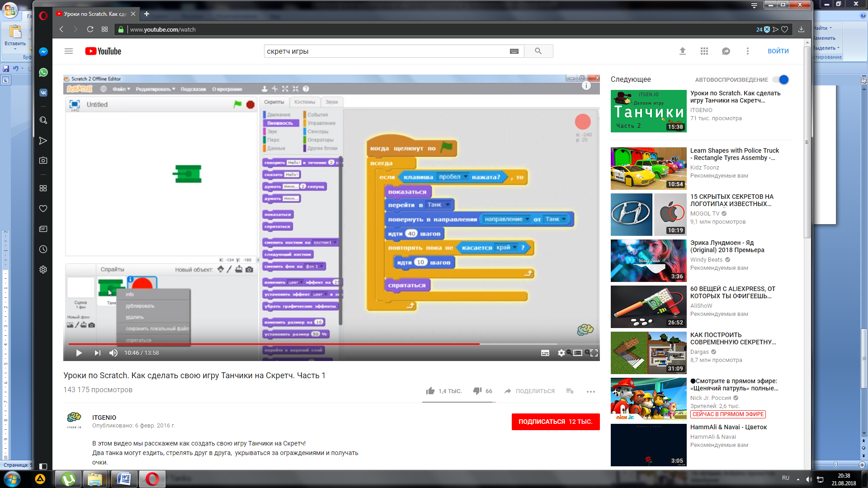
Task: Open ITGENIO channel name link
Action: point(104,418)
